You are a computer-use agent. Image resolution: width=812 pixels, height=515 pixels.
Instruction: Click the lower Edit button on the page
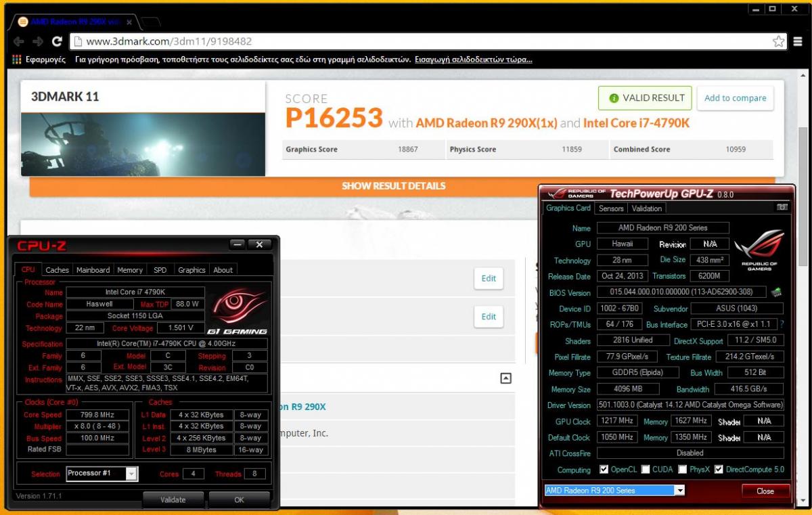489,316
